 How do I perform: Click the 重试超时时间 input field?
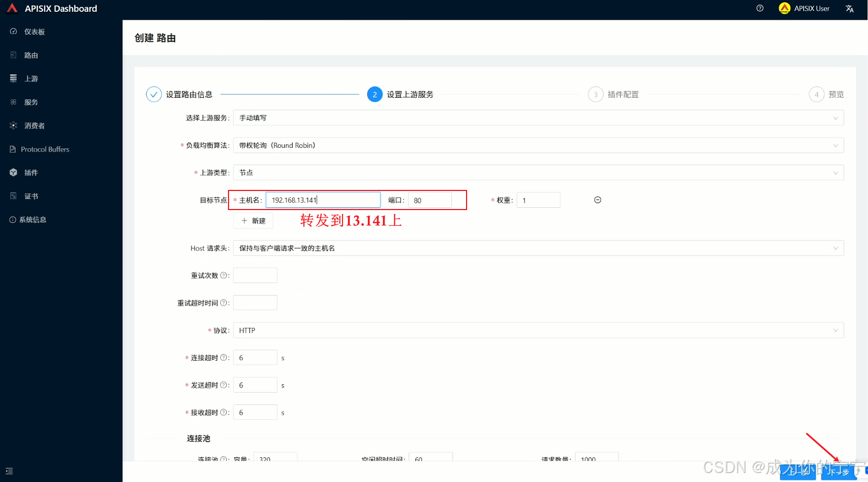pos(255,303)
